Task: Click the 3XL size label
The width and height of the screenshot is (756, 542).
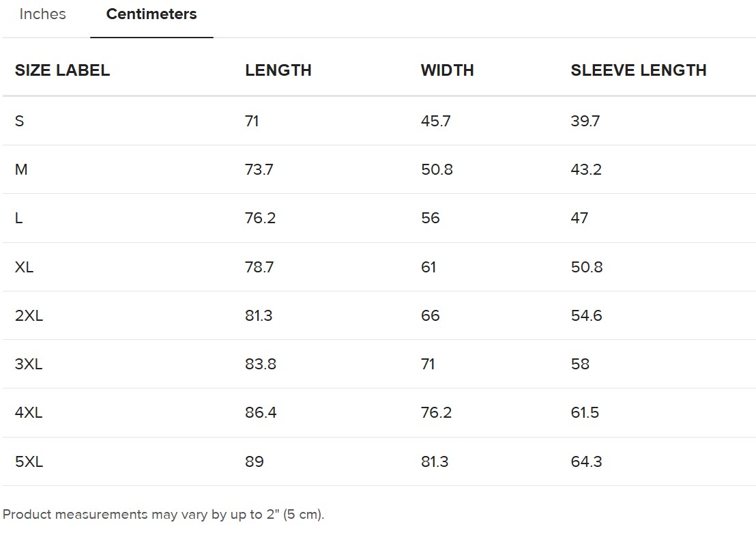Action: tap(29, 364)
